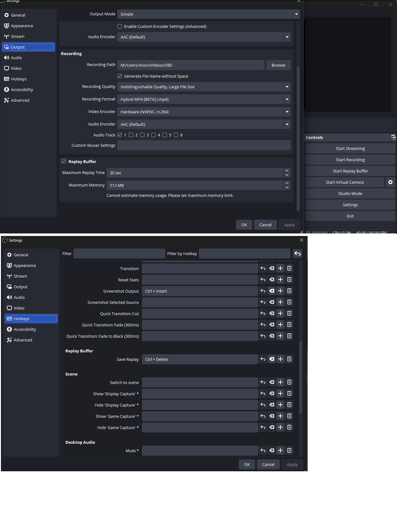This screenshot has height=532, width=397.
Task: Open the Recording Format dropdown
Action: point(204,99)
